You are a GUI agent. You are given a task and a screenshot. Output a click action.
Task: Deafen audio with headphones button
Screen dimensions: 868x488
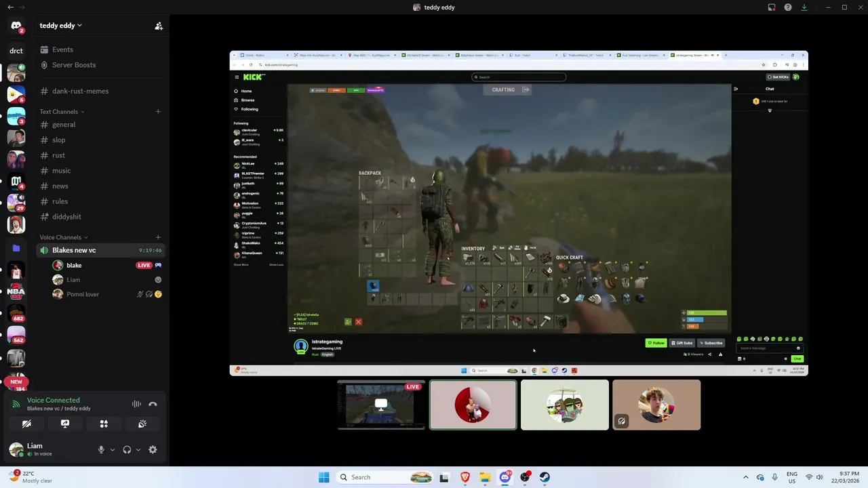pyautogui.click(x=127, y=449)
